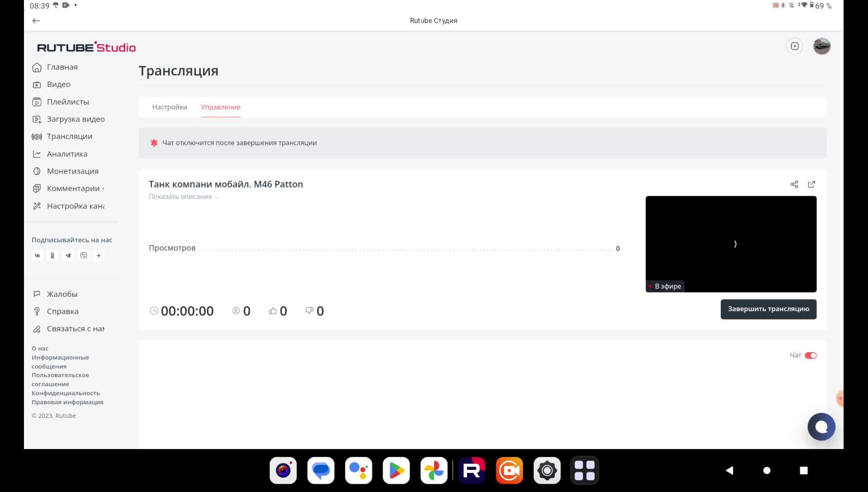Screen dimensions: 868x492
Task: Open the Конфиденциальность link
Action: click(x=66, y=393)
